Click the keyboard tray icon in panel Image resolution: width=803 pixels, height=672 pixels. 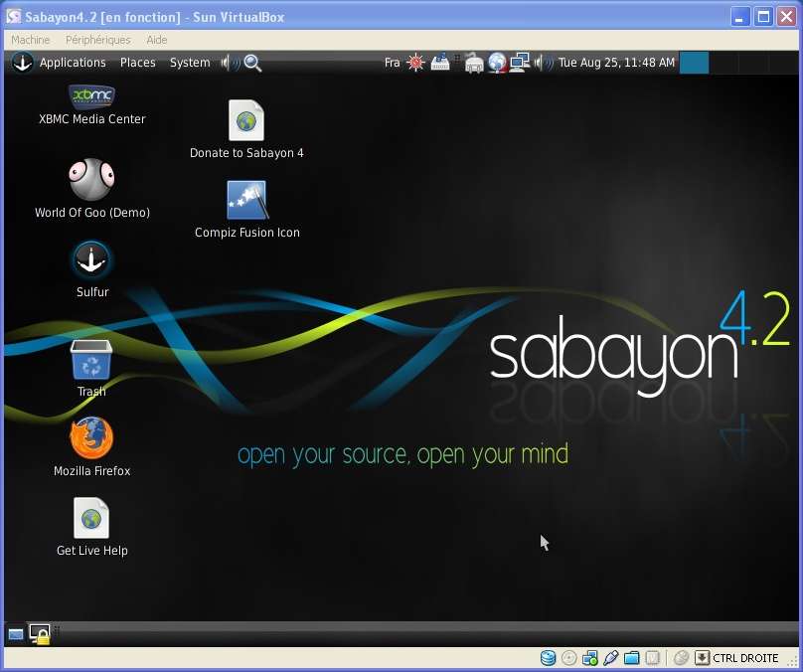point(440,63)
